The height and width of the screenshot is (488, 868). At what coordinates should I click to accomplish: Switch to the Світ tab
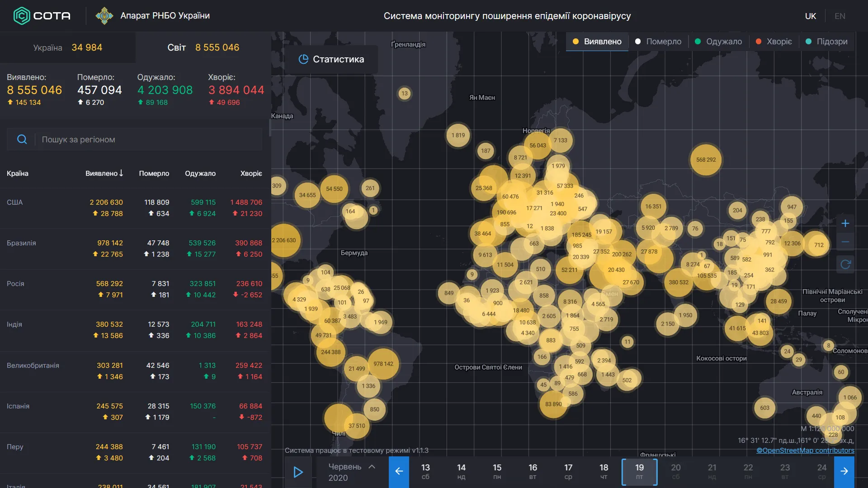click(203, 47)
